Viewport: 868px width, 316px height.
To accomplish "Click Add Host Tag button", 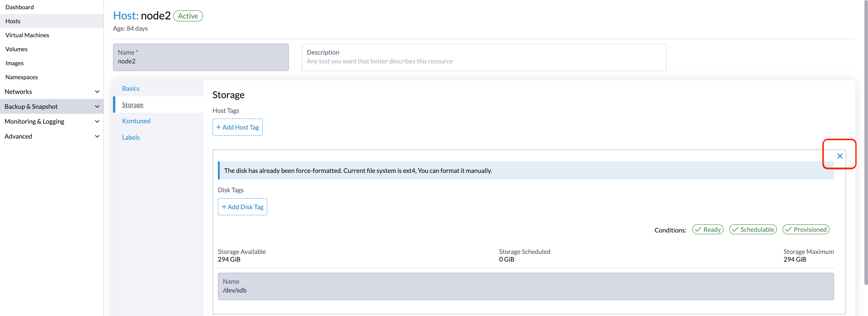I will pyautogui.click(x=237, y=127).
